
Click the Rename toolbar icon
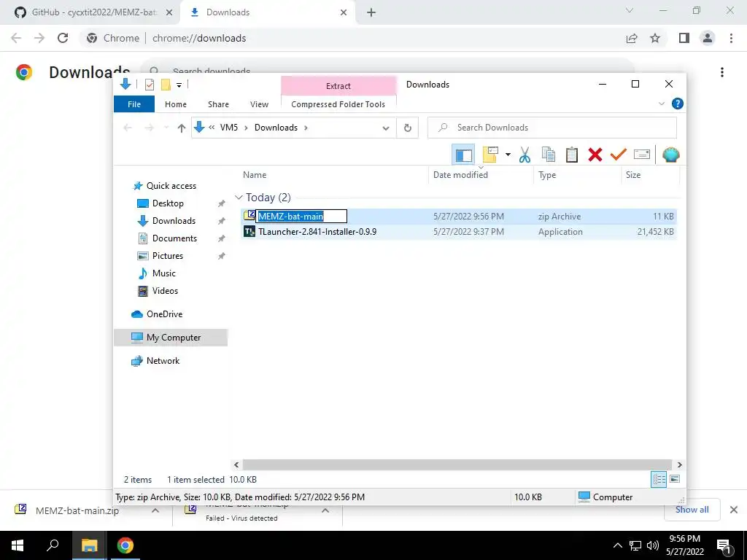click(x=642, y=155)
